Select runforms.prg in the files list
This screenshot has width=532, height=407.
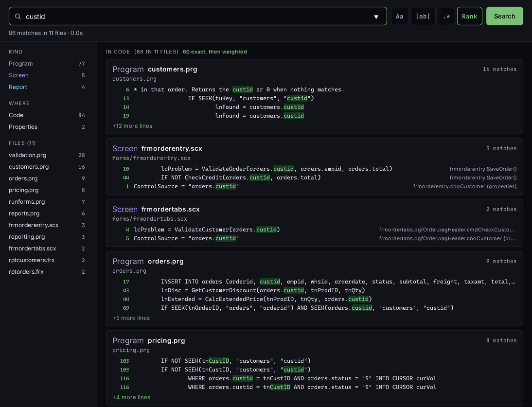[x=47, y=202]
